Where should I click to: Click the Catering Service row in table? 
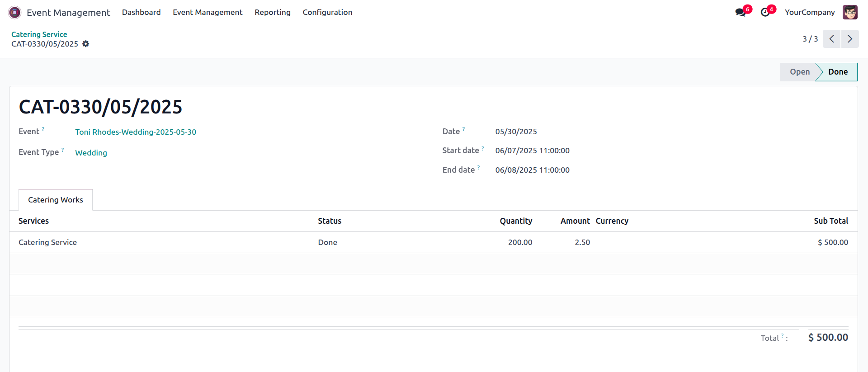(48, 242)
